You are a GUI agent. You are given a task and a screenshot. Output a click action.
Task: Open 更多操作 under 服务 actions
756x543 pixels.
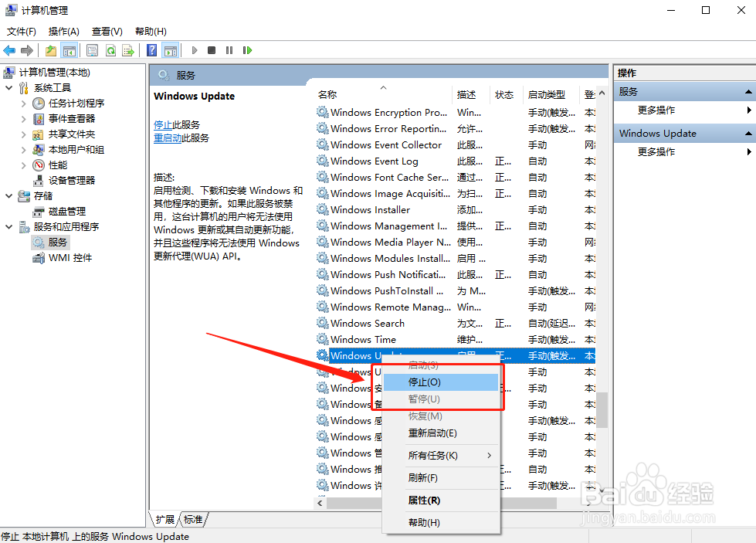pyautogui.click(x=656, y=110)
